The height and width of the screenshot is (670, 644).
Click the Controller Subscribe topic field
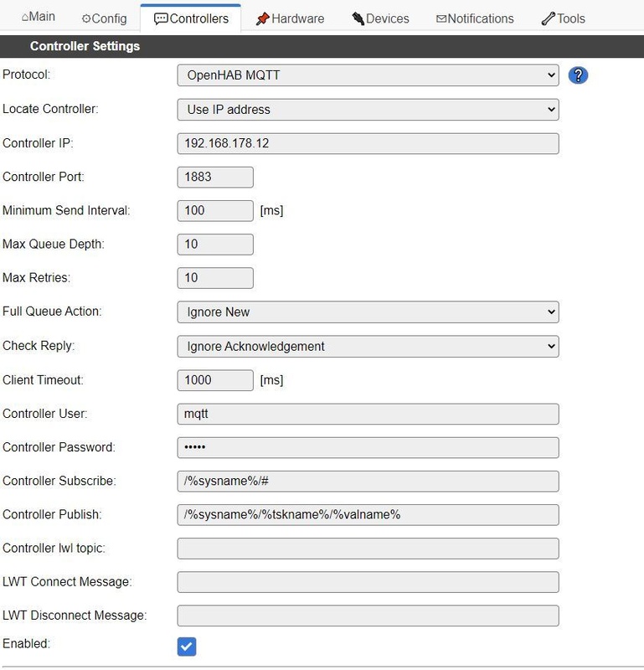click(x=368, y=481)
